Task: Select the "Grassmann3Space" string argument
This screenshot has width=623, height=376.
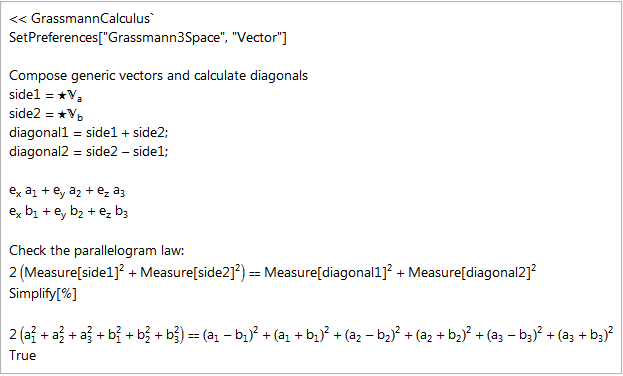Action: pyautogui.click(x=163, y=37)
